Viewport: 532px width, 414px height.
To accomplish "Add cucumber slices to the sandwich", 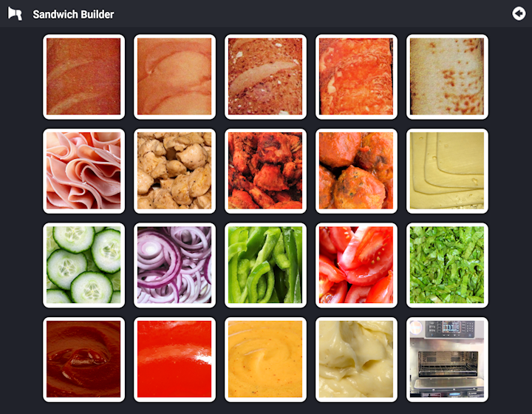I will coord(83,265).
